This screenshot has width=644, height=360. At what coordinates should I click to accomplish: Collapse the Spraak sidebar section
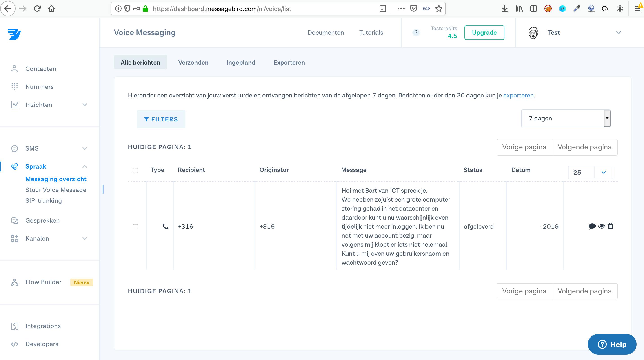pos(84,166)
